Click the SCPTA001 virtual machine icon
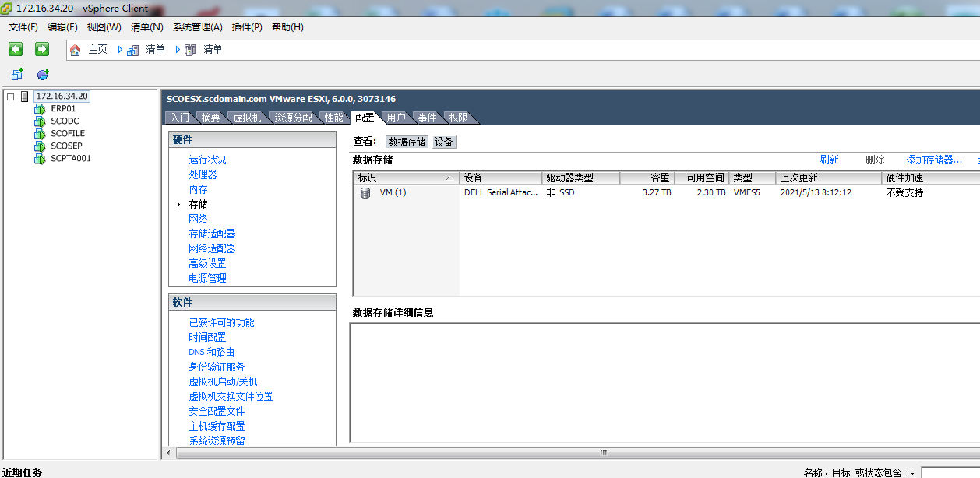This screenshot has height=478, width=980. (x=40, y=159)
